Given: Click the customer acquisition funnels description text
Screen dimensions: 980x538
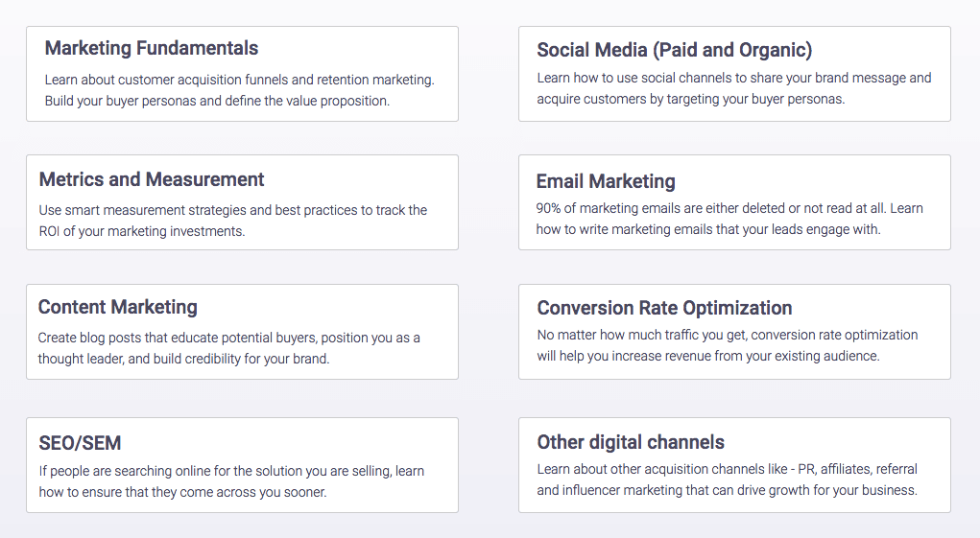Looking at the screenshot, I should tap(239, 90).
